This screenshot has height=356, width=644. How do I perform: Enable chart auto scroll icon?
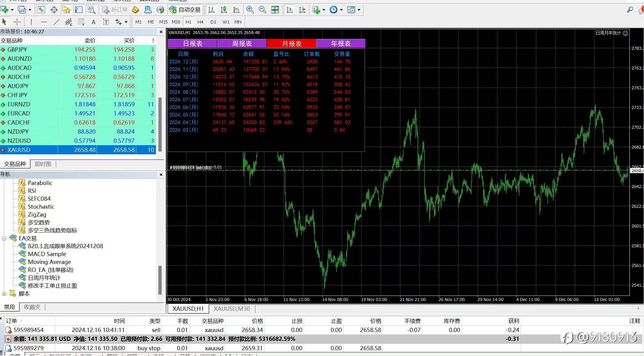tap(290, 10)
